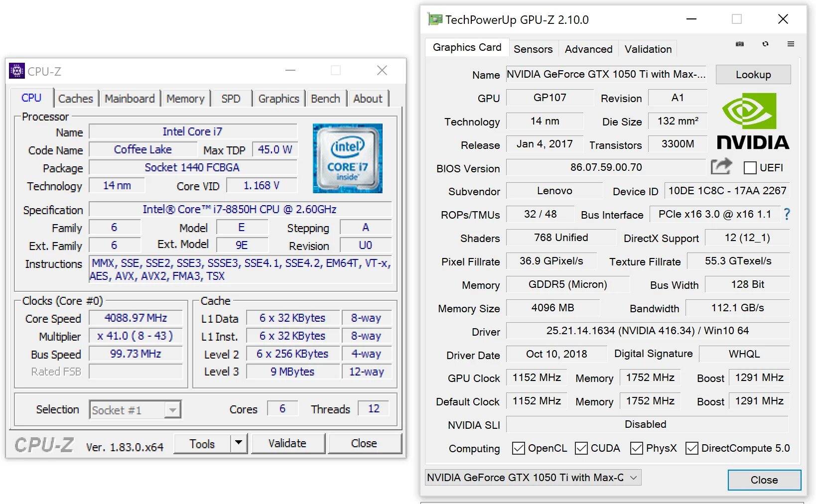Select the Specification value i7-8850H
This screenshot has height=504, width=816.
coord(240,209)
